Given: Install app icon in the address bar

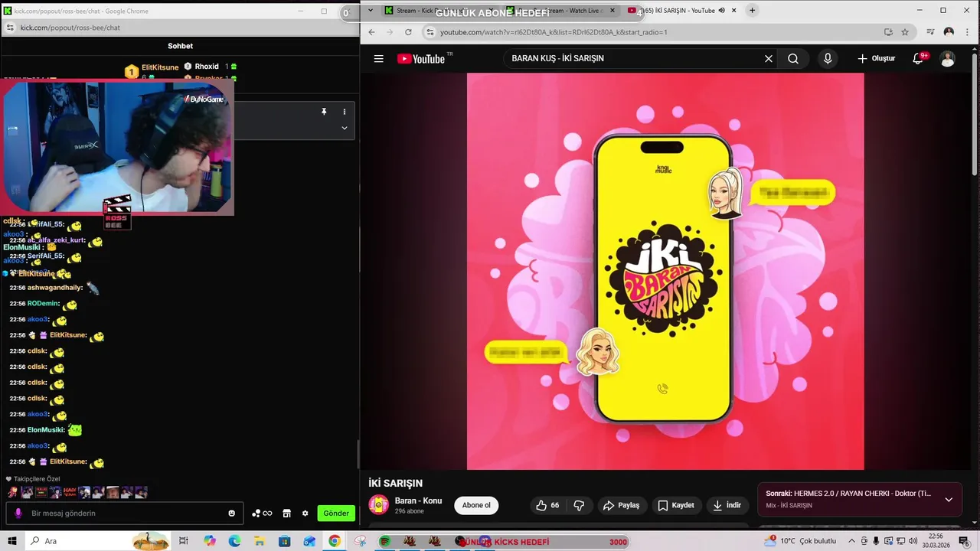Looking at the screenshot, I should (888, 32).
